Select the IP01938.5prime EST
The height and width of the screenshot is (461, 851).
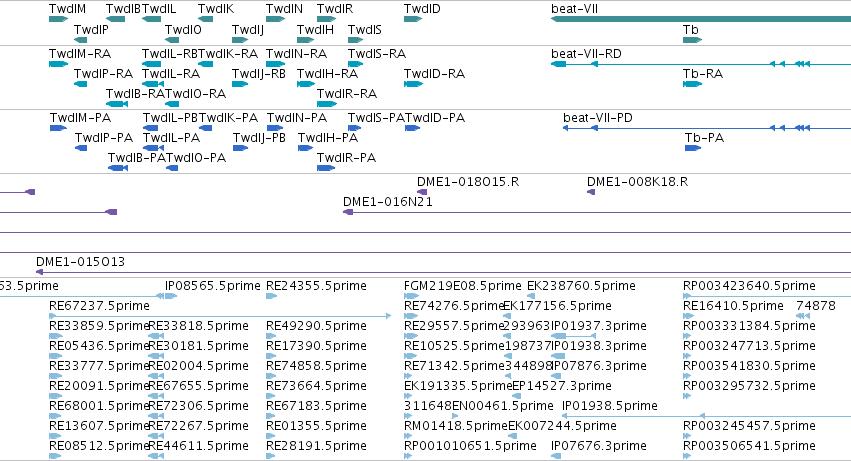click(706, 416)
